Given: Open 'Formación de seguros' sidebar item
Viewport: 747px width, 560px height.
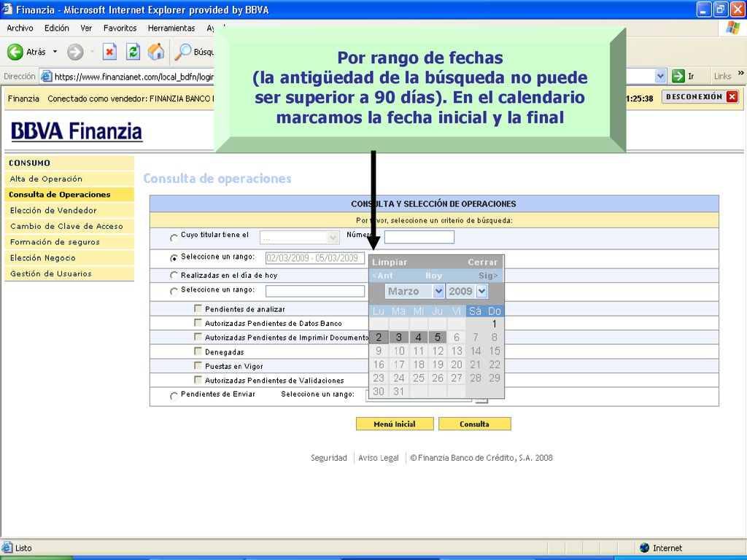Looking at the screenshot, I should coord(69,242).
